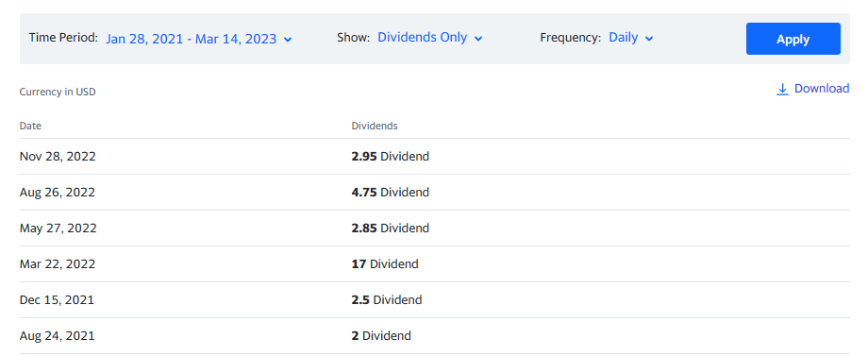Screen dimensions: 868x356
Task: Click the 4.75 Dividend entry
Action: 391,193
